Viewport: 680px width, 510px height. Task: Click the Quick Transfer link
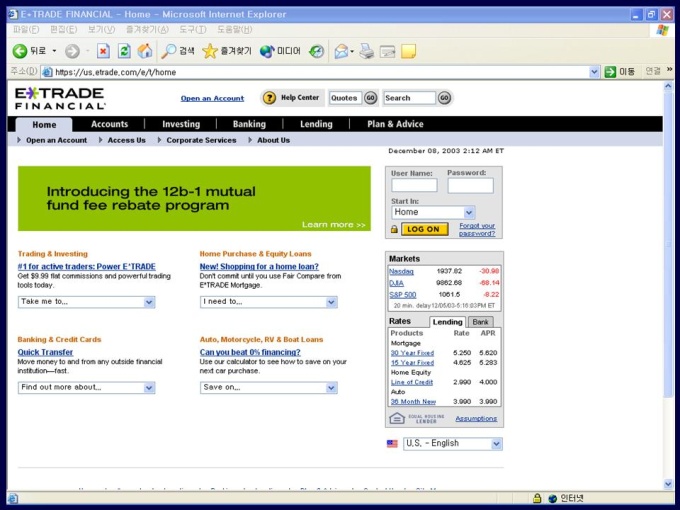[x=45, y=352]
